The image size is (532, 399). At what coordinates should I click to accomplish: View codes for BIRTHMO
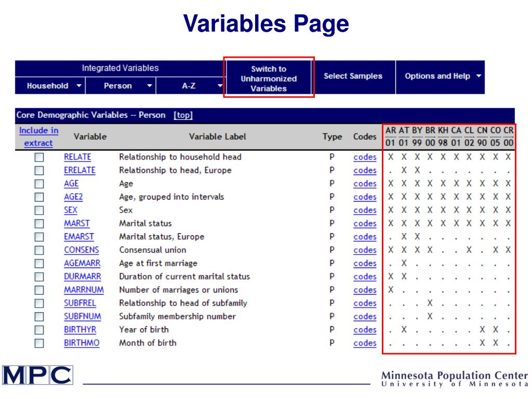click(x=365, y=343)
